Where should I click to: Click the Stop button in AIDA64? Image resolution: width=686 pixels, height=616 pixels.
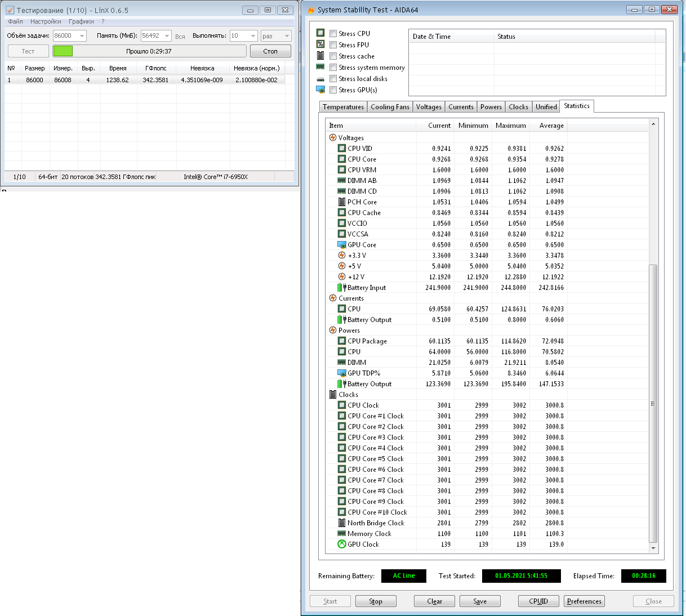click(x=376, y=601)
